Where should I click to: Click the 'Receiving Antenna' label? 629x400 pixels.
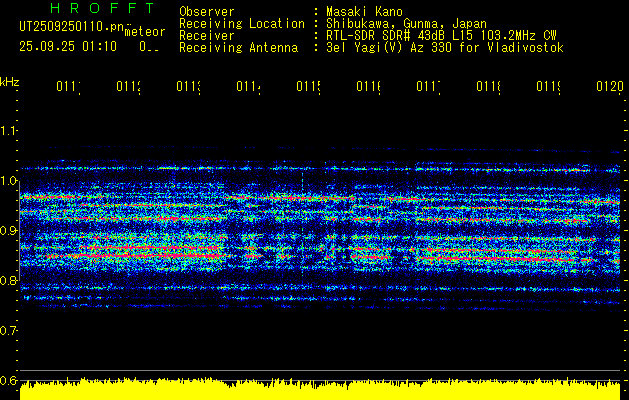(x=238, y=48)
